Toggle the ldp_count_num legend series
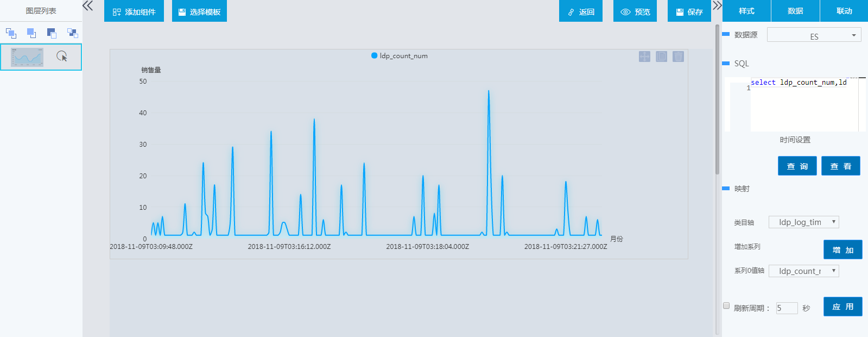Viewport: 868px width, 337px height. click(x=399, y=55)
